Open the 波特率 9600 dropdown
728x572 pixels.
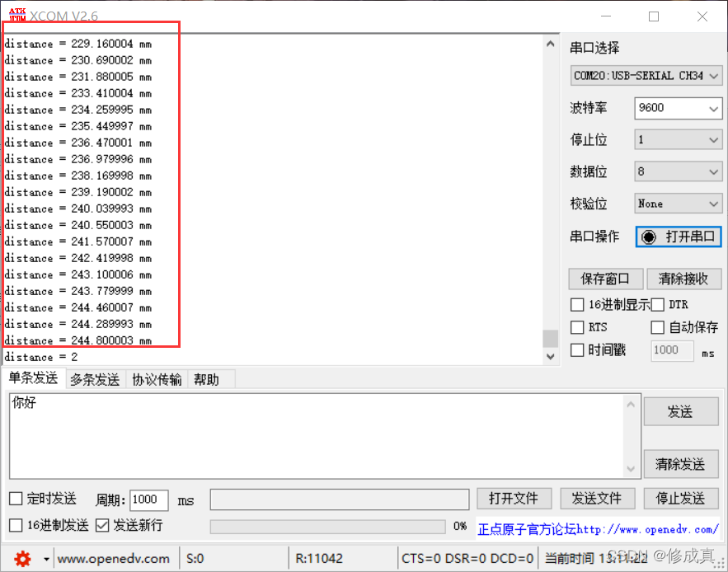pos(679,108)
